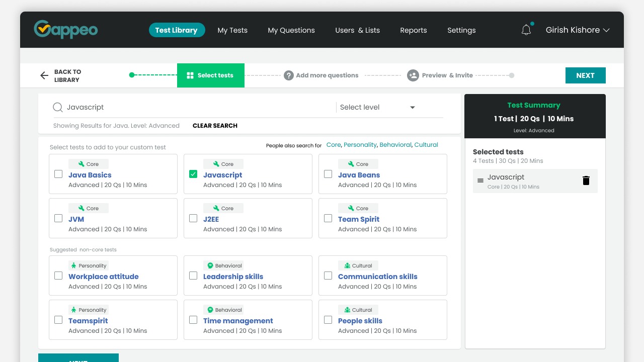Click the Cappeo logo
The height and width of the screenshot is (362, 644).
(66, 30)
